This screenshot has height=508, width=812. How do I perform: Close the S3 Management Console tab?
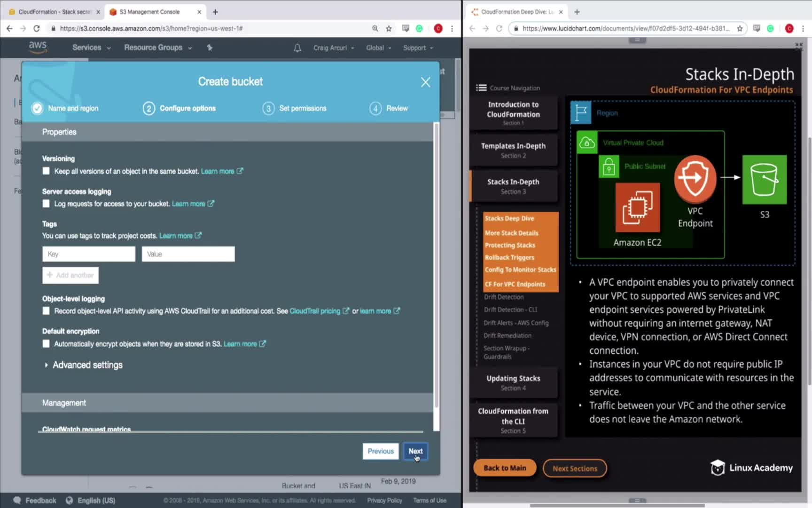coord(199,12)
